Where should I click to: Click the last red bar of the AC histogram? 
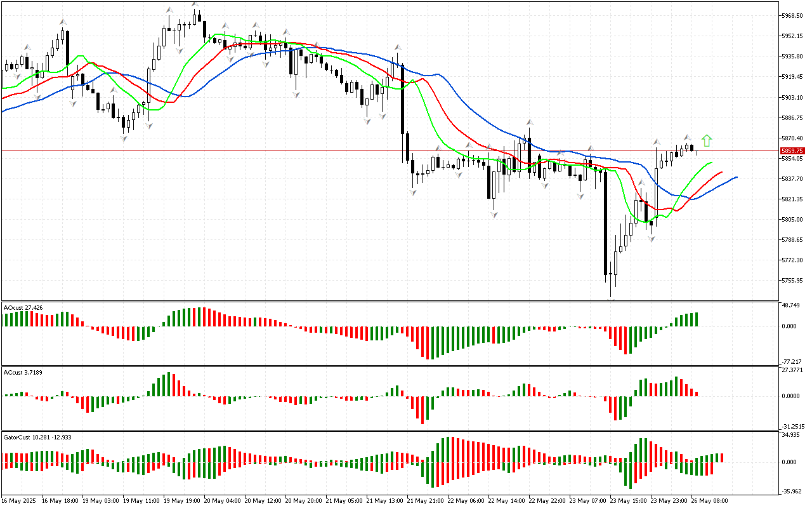(x=696, y=393)
